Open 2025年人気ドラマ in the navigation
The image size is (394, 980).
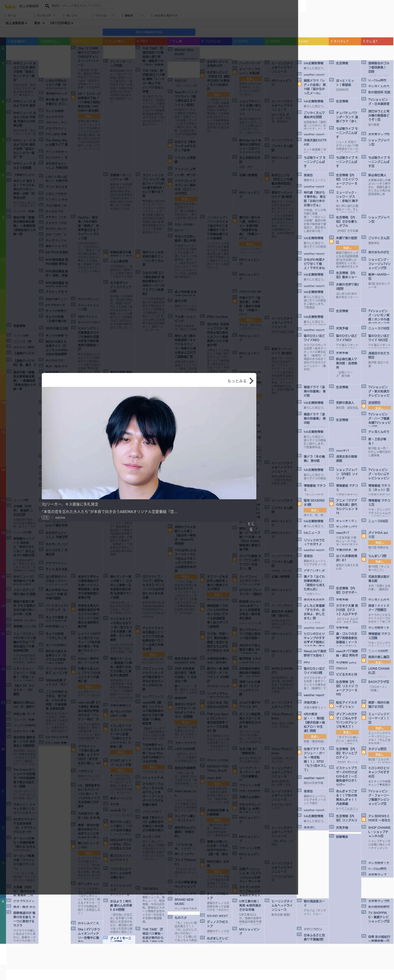pyautogui.click(x=166, y=16)
